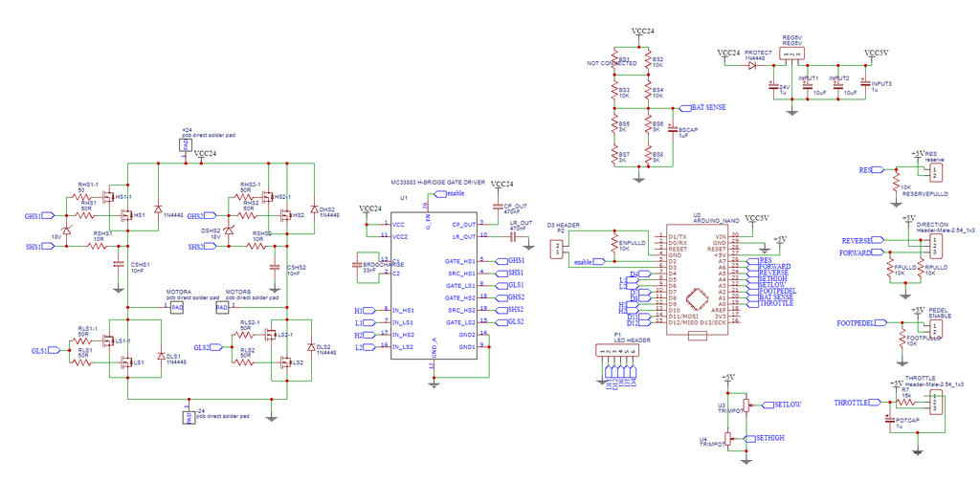Click the REG5V voltage regulator symbol

point(791,55)
